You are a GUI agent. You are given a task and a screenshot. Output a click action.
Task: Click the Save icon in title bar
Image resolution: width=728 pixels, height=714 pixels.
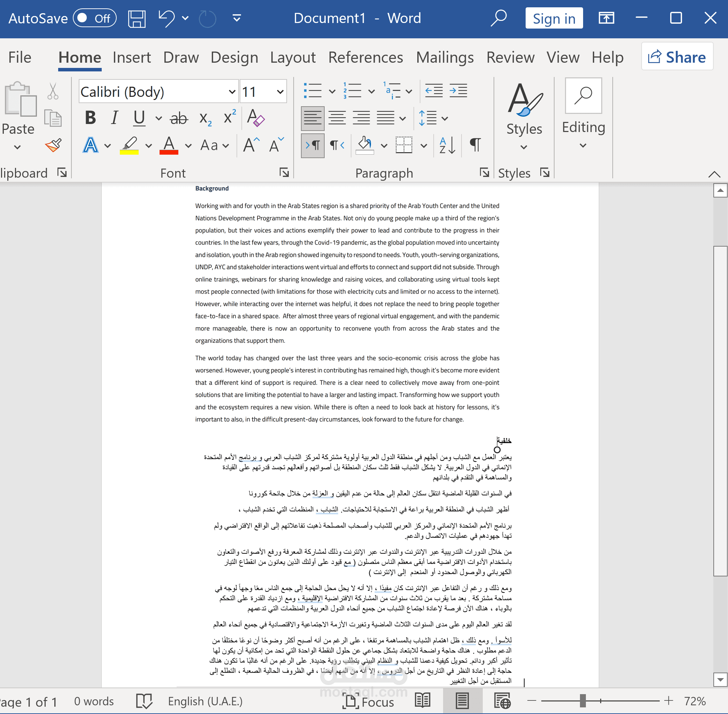click(x=137, y=18)
